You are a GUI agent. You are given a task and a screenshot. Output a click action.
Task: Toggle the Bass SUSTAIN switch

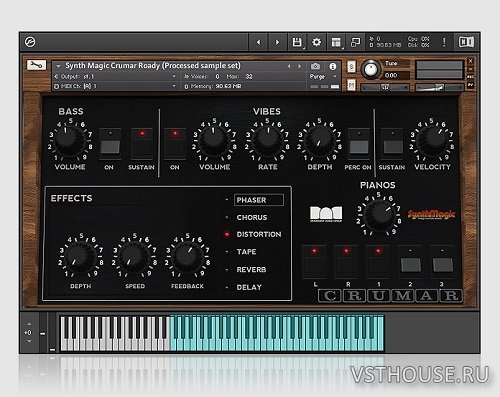pyautogui.click(x=142, y=144)
